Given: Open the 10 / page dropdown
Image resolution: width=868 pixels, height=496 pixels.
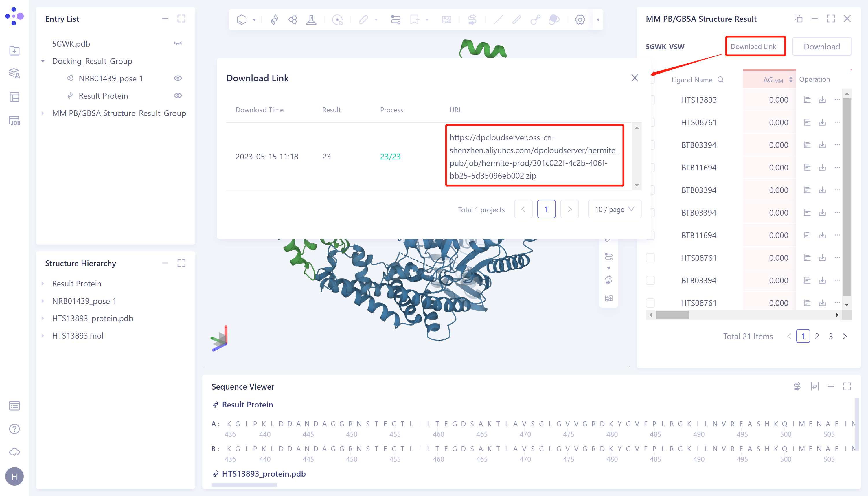Looking at the screenshot, I should [615, 209].
